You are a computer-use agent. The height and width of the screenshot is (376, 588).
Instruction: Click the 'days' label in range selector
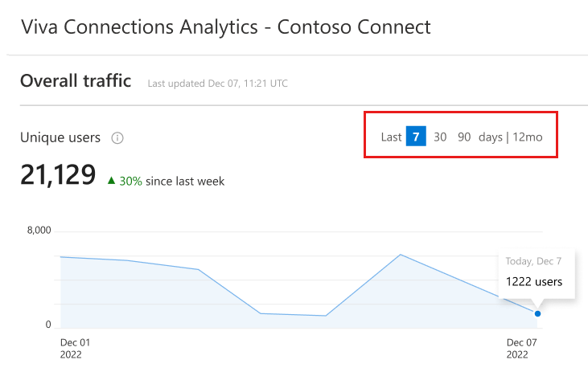pyautogui.click(x=490, y=137)
